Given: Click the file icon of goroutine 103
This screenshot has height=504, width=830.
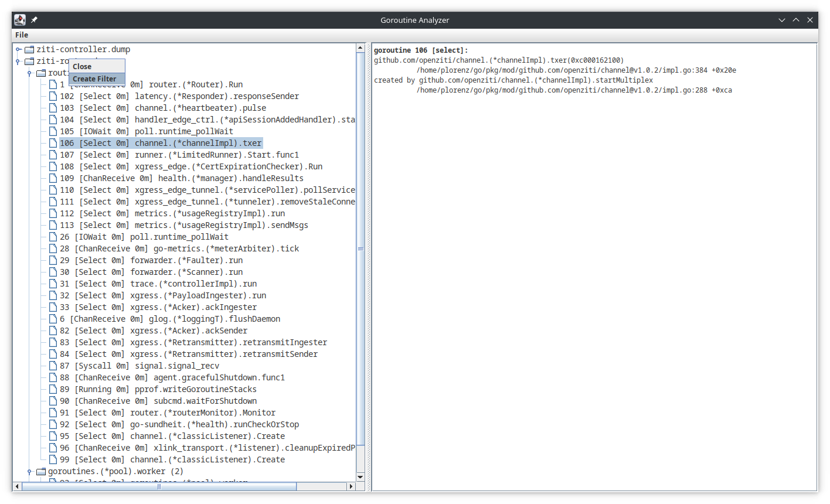Looking at the screenshot, I should [53, 108].
